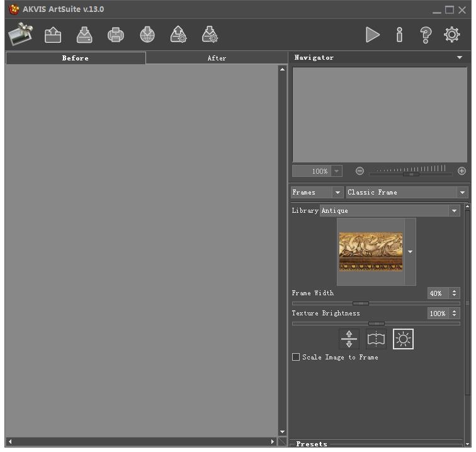Maximize the AKVIS ArtSuite window
Image resolution: width=476 pixels, height=452 pixels.
[x=450, y=10]
